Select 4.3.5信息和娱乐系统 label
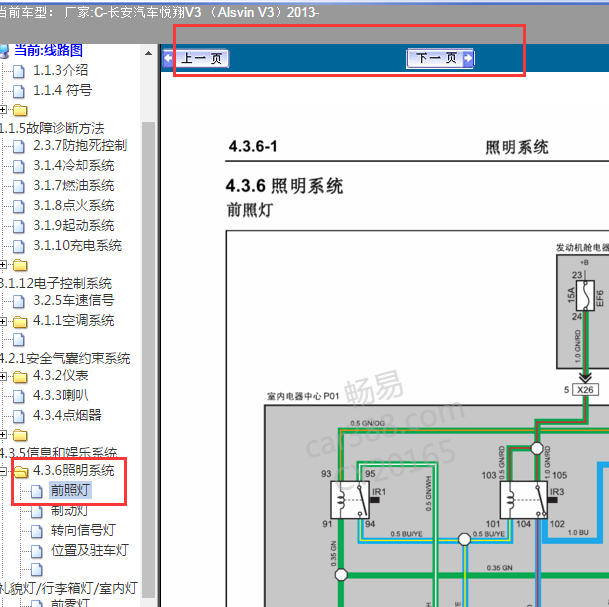This screenshot has height=607, width=609. [58, 453]
